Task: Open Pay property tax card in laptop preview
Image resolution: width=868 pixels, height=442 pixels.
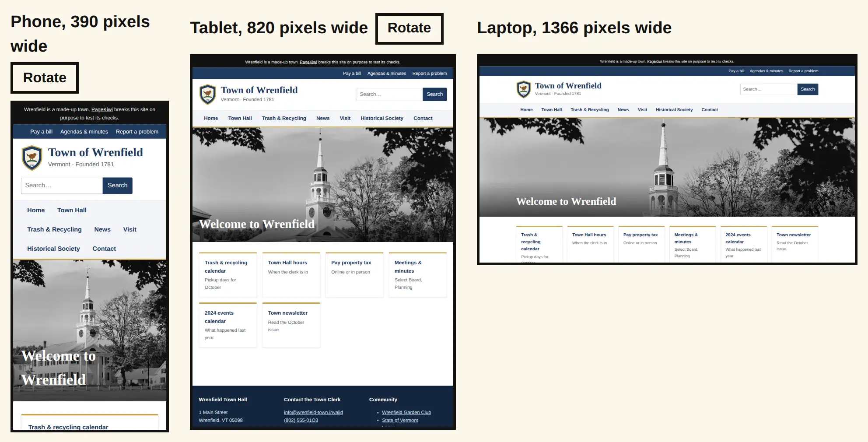Action: click(641, 244)
